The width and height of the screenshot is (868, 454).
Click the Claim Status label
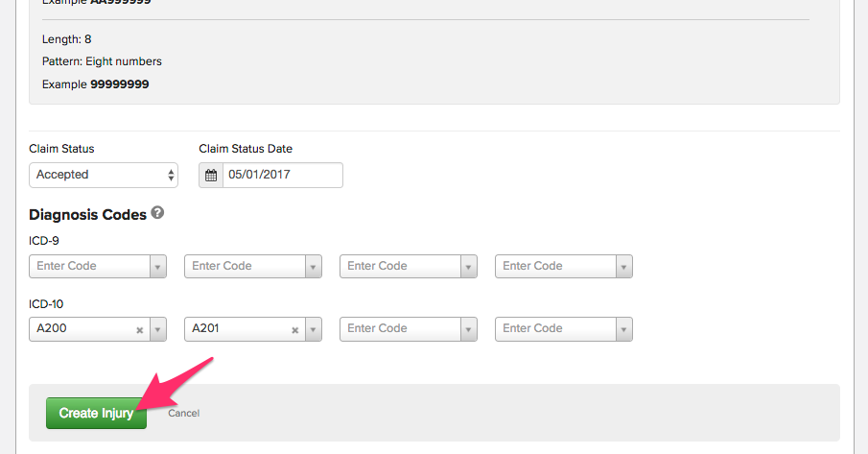[61, 149]
